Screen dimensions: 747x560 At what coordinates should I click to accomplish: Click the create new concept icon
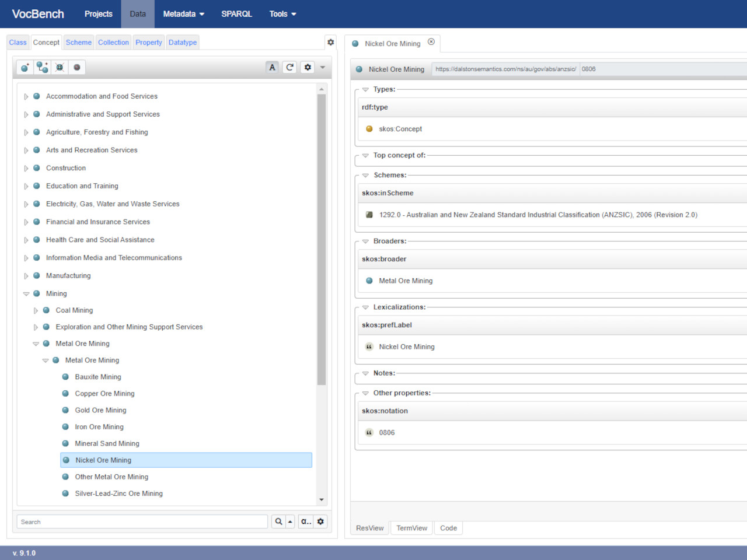[25, 68]
